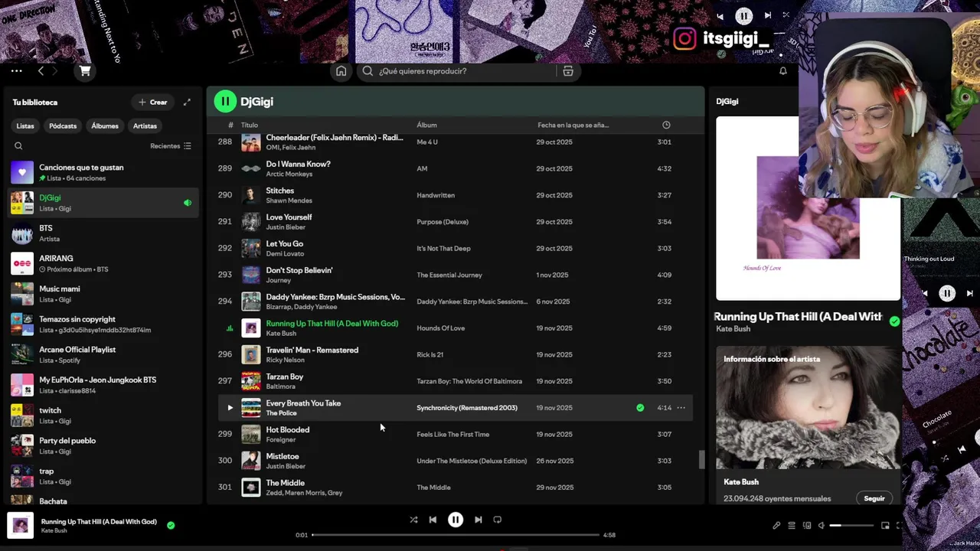Toggle shuffle in player bar

tap(413, 520)
